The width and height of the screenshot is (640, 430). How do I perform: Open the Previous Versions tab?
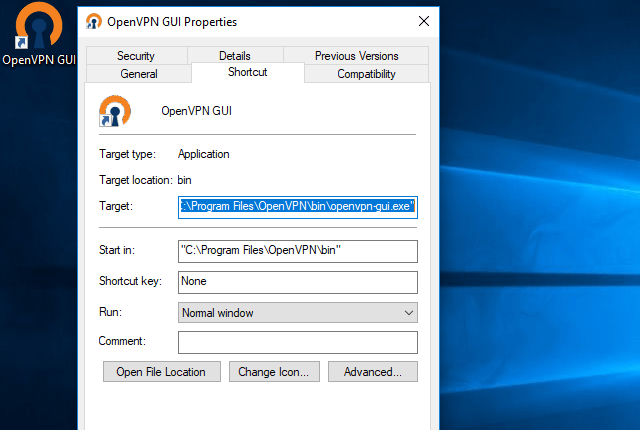tap(356, 55)
